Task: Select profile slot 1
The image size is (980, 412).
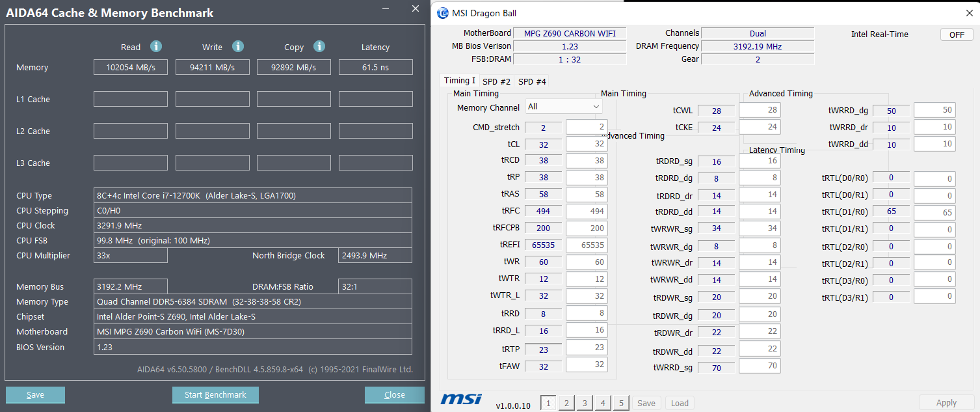Action: click(x=548, y=403)
